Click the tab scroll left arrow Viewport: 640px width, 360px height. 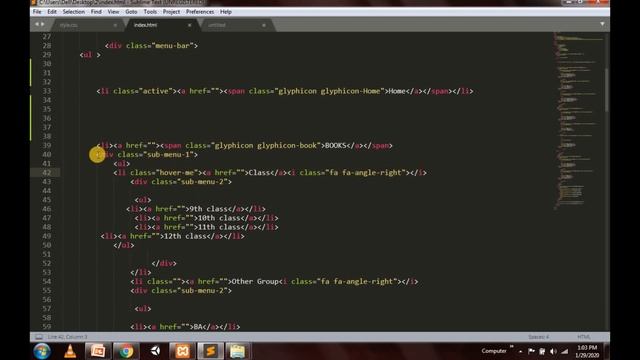37,24
